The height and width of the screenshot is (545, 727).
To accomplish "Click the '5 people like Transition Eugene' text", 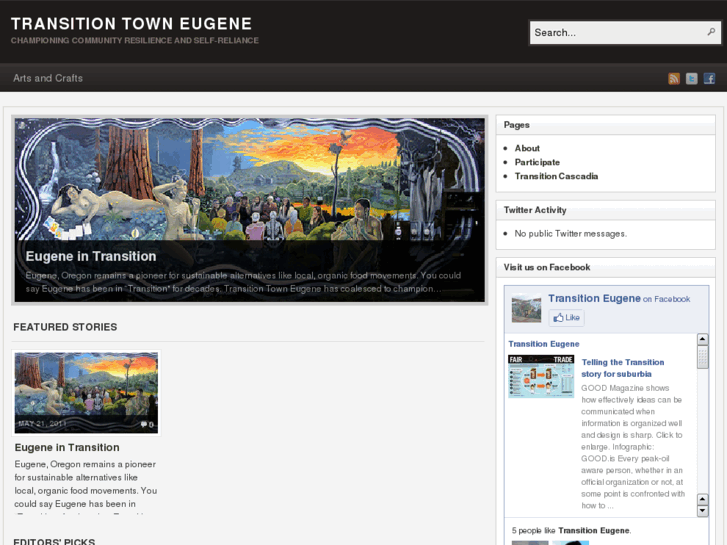I will (571, 530).
